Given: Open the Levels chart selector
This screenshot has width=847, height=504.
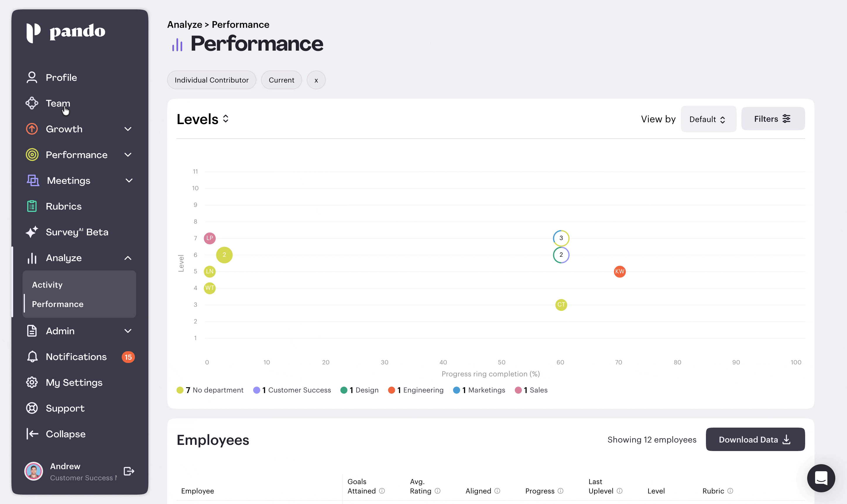Looking at the screenshot, I should pos(203,119).
